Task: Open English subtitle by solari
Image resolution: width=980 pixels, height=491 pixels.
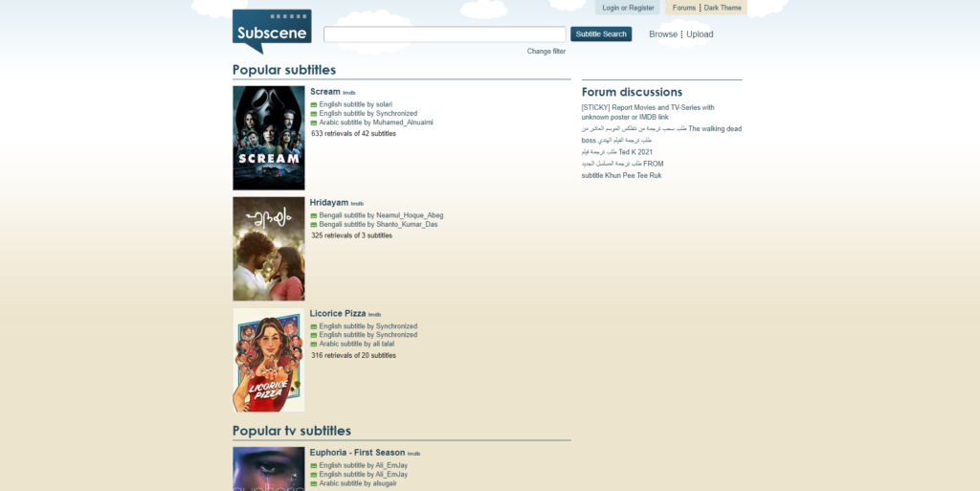Action: point(356,104)
